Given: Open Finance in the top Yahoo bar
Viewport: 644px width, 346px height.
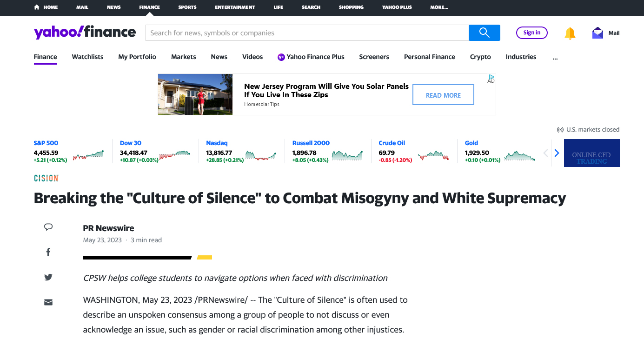Looking at the screenshot, I should (149, 7).
